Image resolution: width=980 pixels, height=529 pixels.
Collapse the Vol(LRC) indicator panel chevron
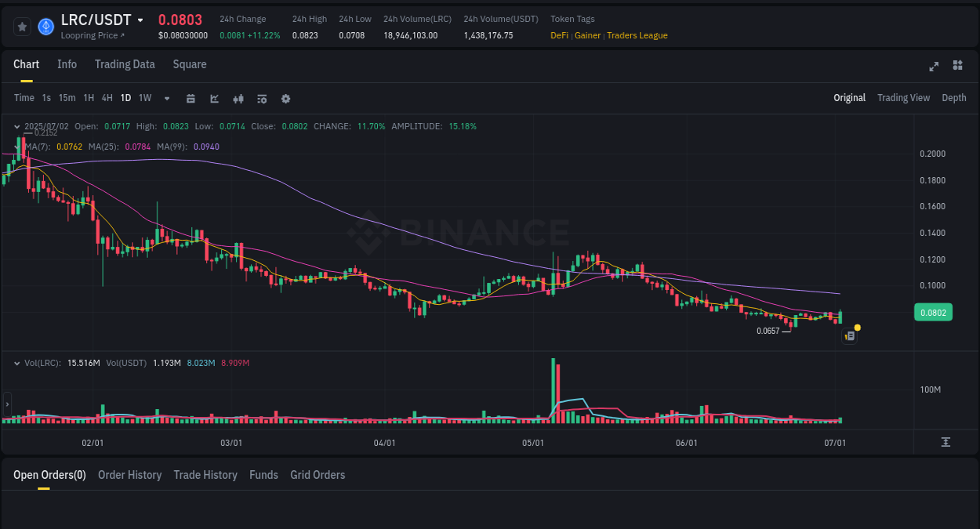pos(17,362)
